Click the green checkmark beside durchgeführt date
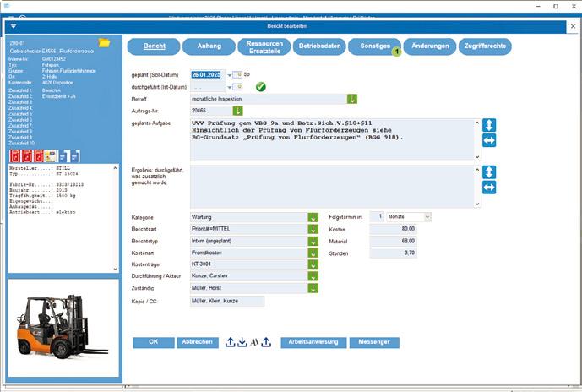This screenshot has width=582, height=392. pos(261,87)
